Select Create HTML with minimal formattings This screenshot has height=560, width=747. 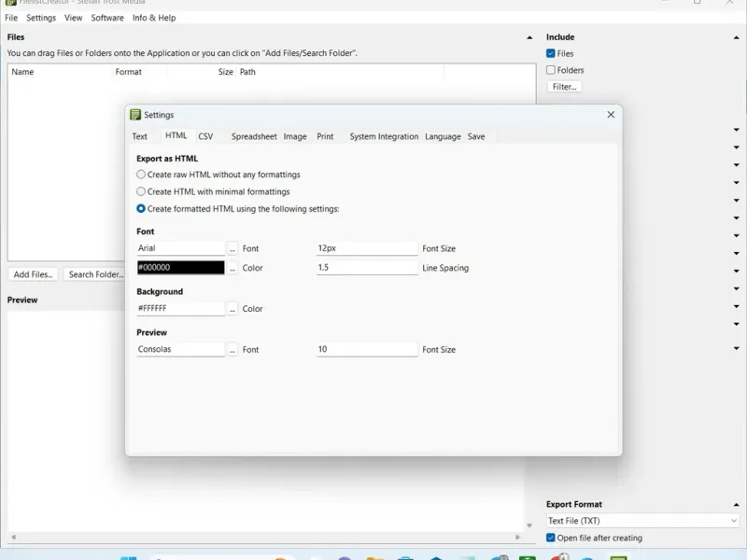(141, 191)
